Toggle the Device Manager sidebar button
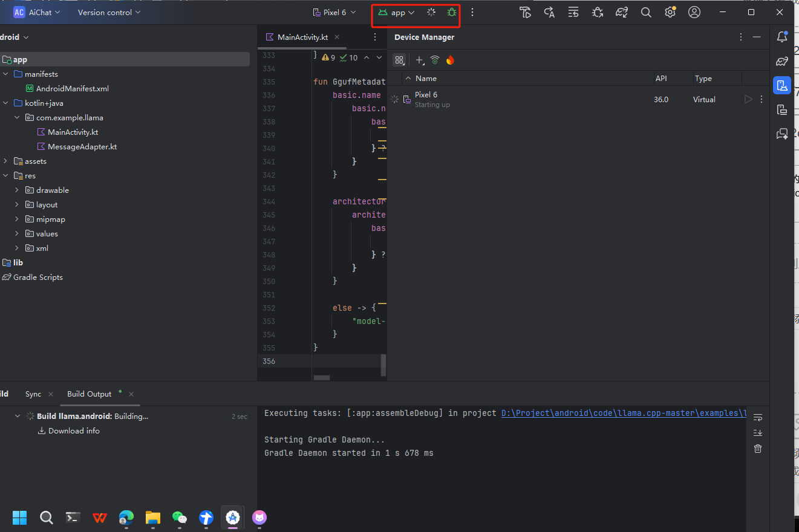Viewport: 799px width, 532px height. point(782,85)
